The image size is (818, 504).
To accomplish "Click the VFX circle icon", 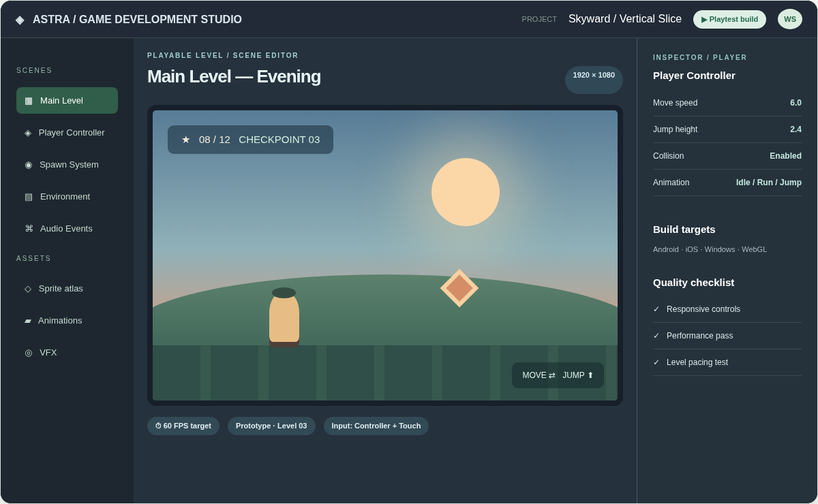I will tap(29, 352).
